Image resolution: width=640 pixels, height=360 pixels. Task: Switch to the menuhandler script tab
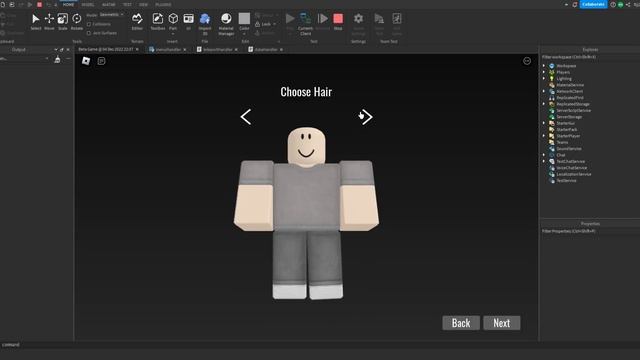(x=168, y=49)
